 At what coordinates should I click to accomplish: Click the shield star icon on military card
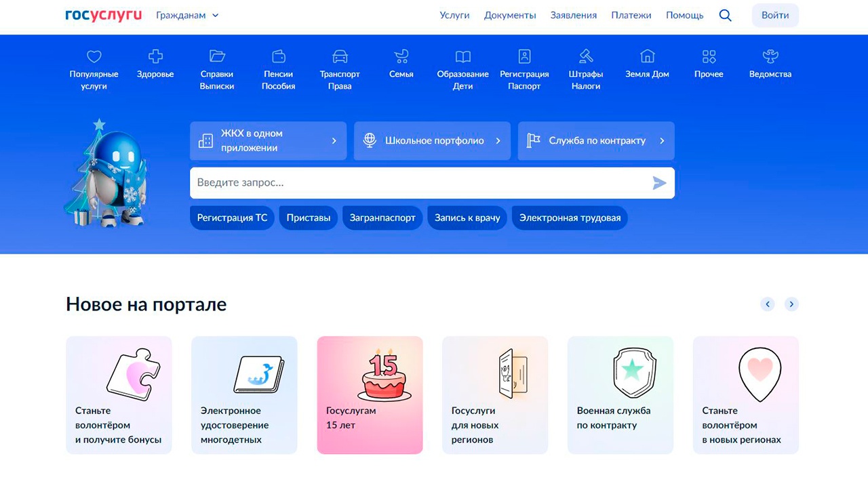[634, 372]
